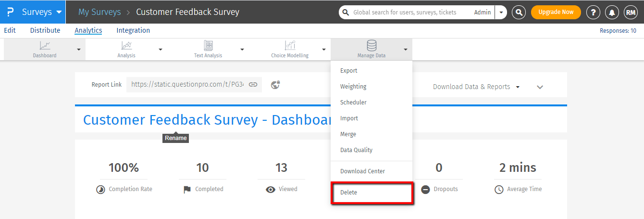Image resolution: width=644 pixels, height=219 pixels.
Task: Click the globe sharing icon
Action: [x=275, y=85]
